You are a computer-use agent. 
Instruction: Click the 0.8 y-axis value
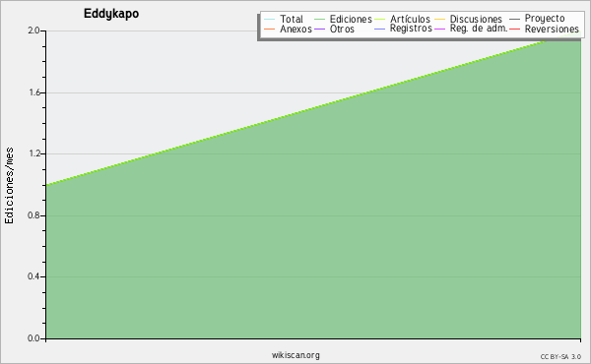click(33, 215)
